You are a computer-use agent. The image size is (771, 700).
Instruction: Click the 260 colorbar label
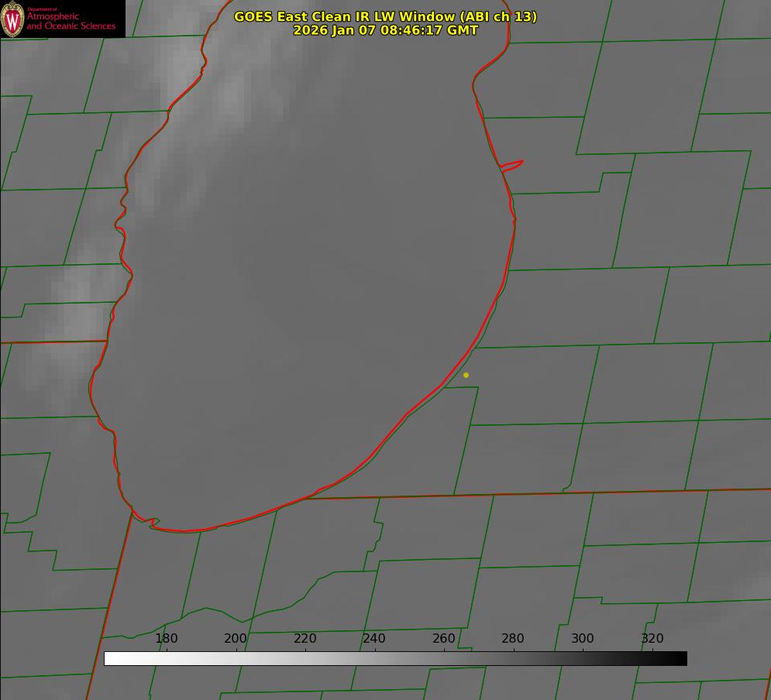click(443, 638)
